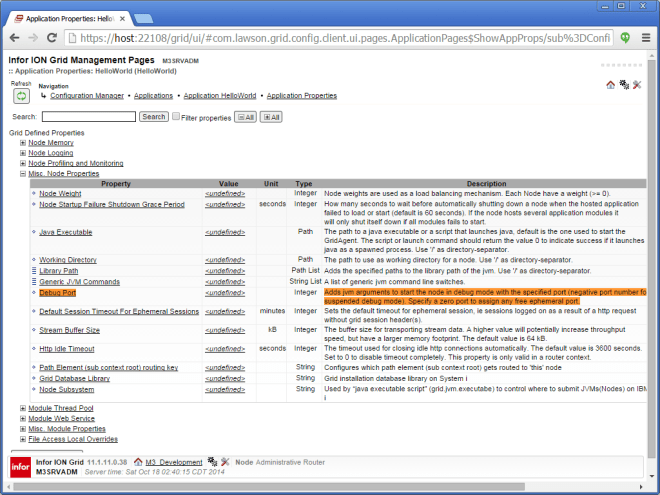Open the Chrome hamburger menu

(644, 38)
